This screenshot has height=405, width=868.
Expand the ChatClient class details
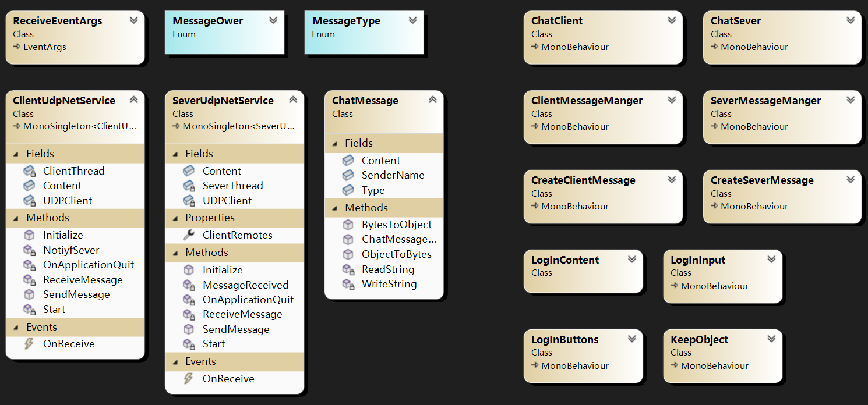coord(672,20)
